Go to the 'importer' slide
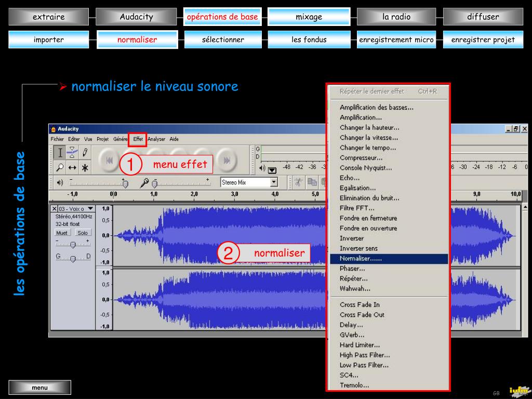The image size is (532, 399). click(x=48, y=39)
